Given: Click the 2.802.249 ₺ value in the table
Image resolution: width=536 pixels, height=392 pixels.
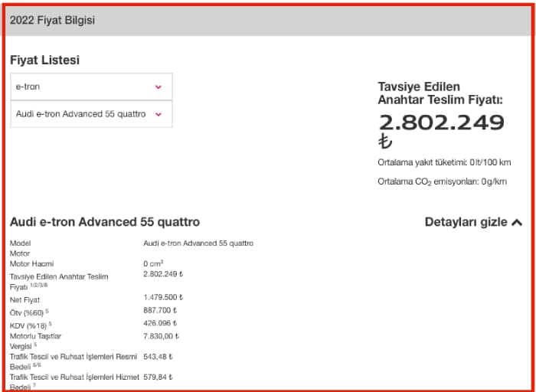Looking at the screenshot, I should coord(163,274).
